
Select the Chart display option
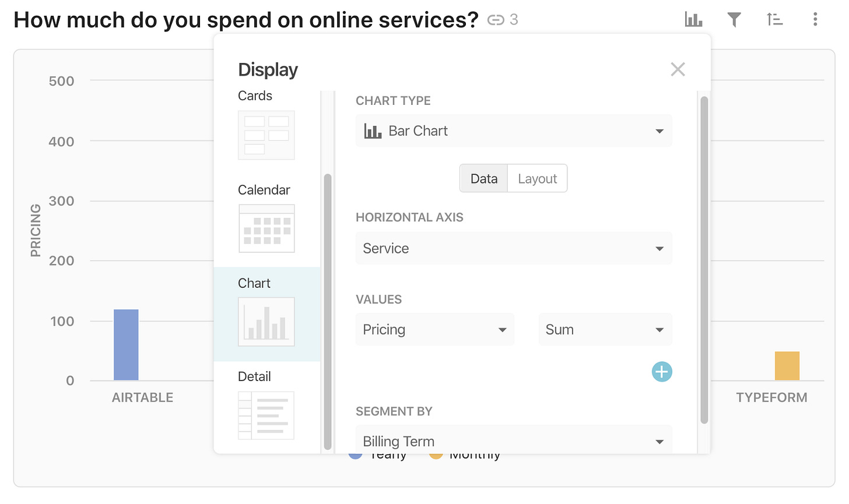coord(267,315)
